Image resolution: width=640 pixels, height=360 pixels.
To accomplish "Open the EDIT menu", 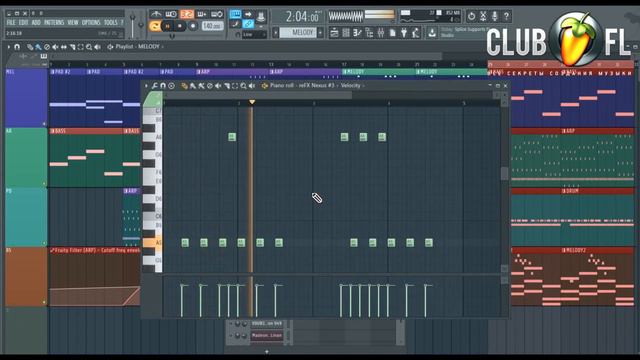I will (24, 22).
